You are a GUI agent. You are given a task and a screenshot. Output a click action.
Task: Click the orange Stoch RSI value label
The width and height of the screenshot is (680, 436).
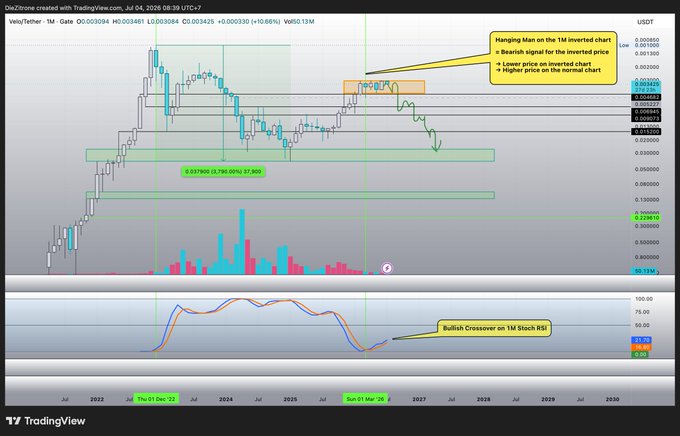pos(641,347)
